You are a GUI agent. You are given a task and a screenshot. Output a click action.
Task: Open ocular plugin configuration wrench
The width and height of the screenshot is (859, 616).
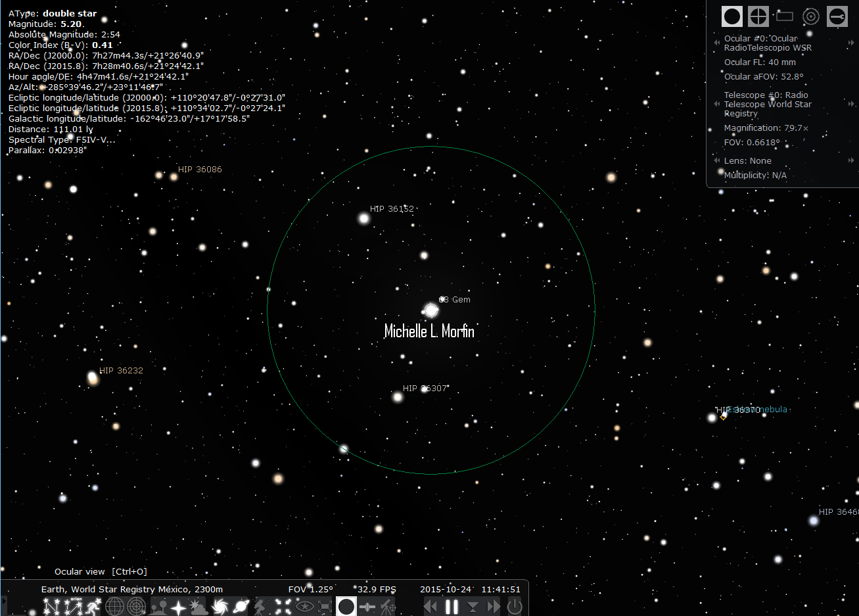tap(837, 16)
